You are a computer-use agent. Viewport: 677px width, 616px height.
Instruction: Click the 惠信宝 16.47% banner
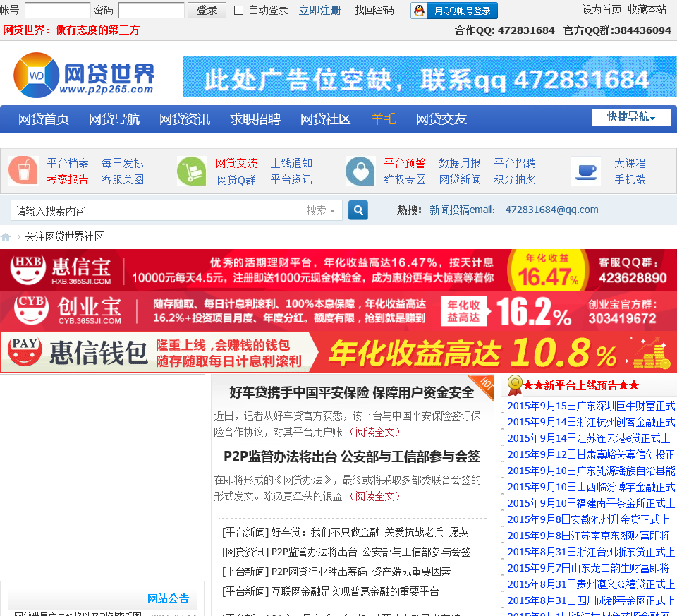point(338,270)
